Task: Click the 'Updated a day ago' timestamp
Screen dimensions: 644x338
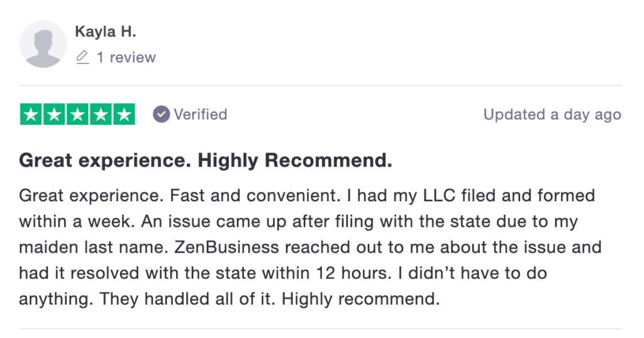Action: [x=552, y=114]
